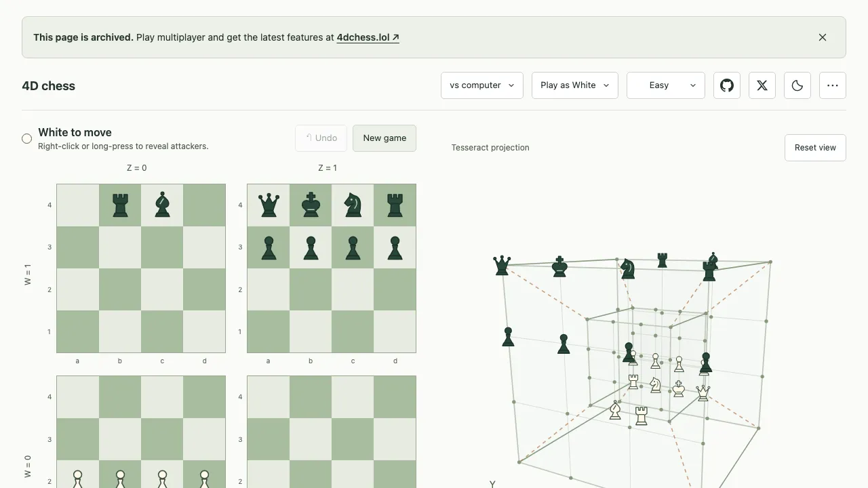868x488 pixels.
Task: Dismiss the archived page banner
Action: (x=823, y=37)
